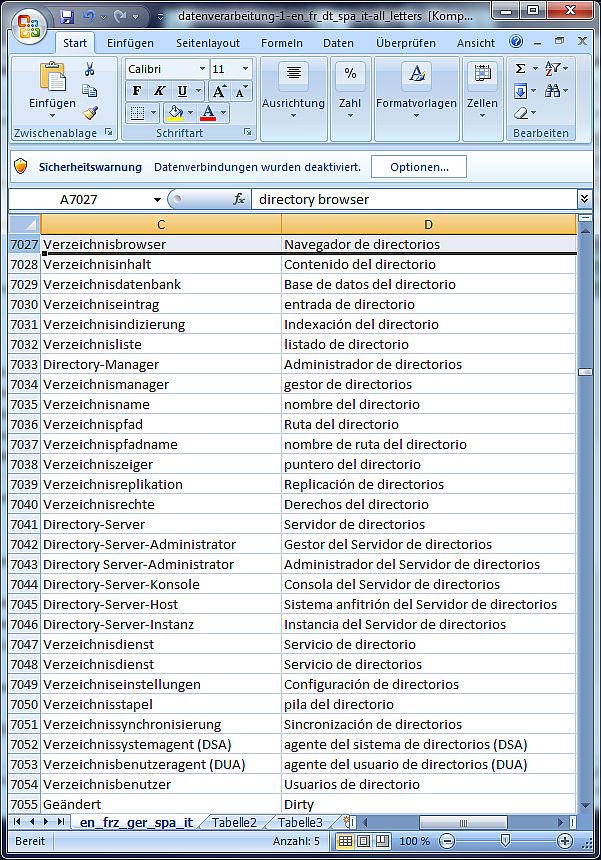Open the fill color dropdown arrow
The width and height of the screenshot is (601, 860).
point(190,113)
